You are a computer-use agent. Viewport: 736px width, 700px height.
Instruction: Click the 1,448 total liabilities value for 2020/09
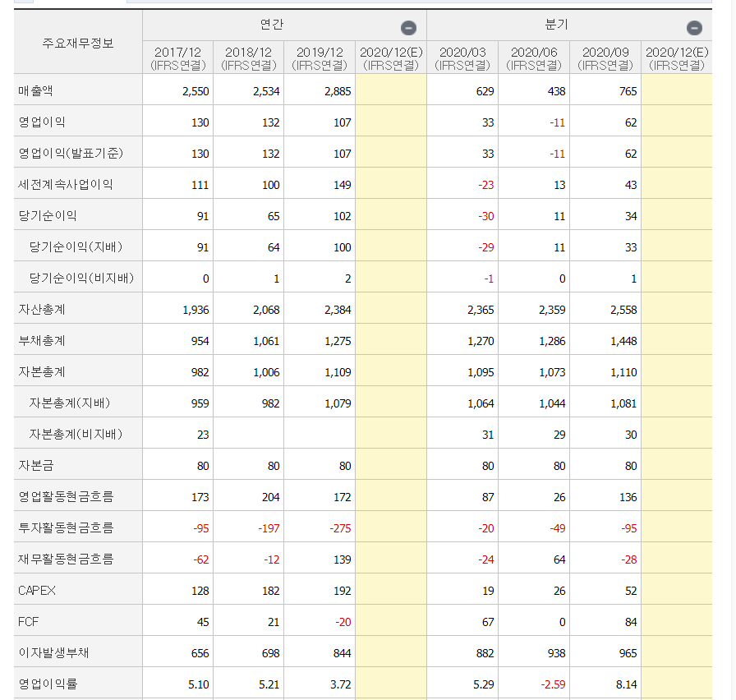pos(623,341)
